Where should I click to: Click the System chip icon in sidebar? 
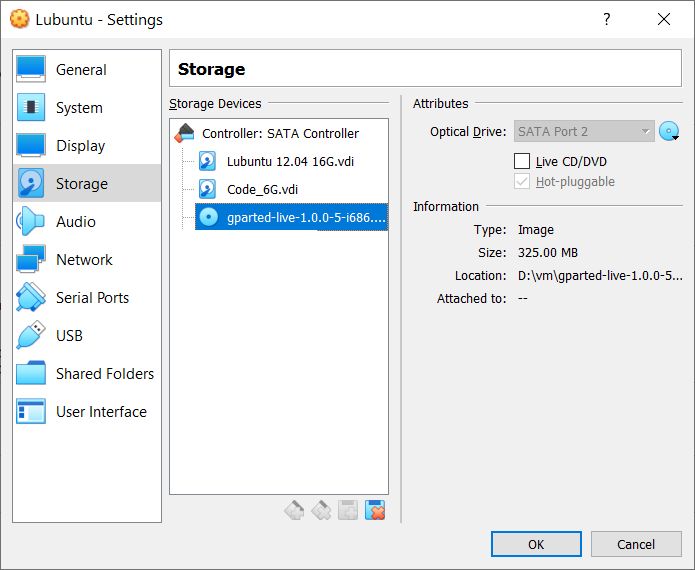(x=31, y=107)
